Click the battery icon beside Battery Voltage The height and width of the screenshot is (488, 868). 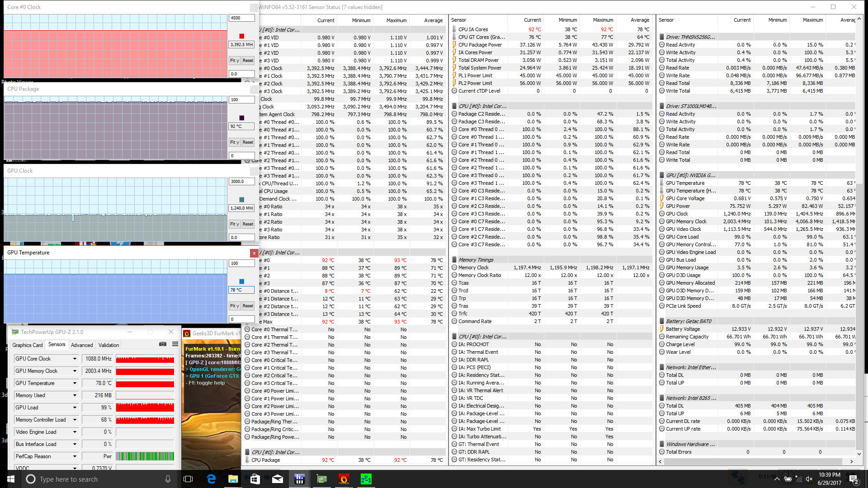662,329
